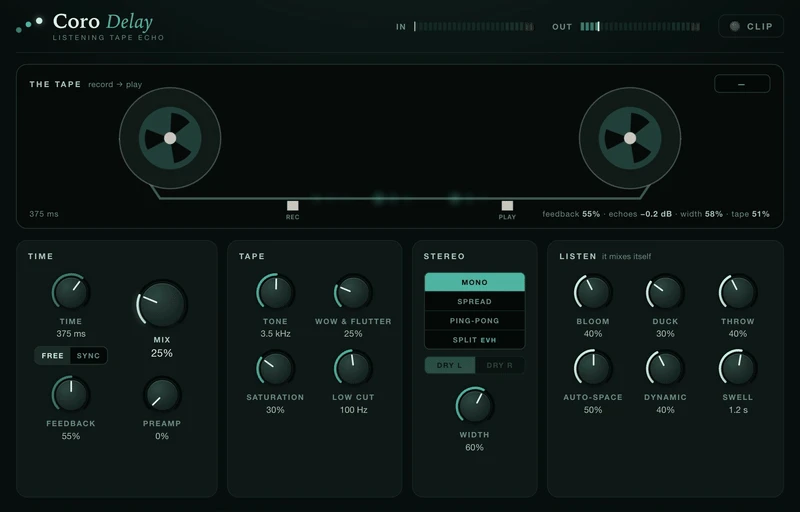The image size is (800, 512).
Task: Click the tape 51% readout
Action: [x=751, y=214]
